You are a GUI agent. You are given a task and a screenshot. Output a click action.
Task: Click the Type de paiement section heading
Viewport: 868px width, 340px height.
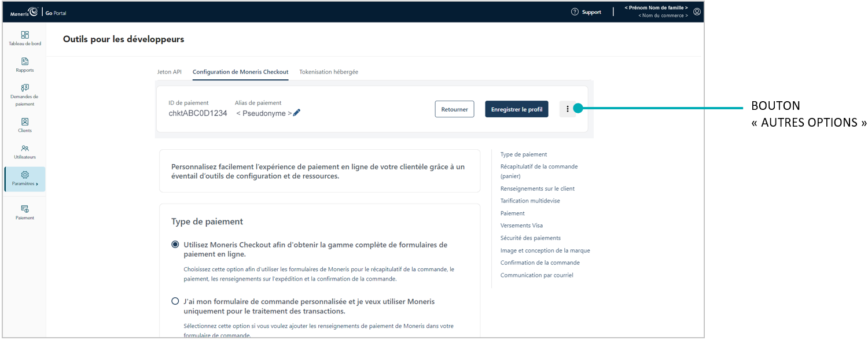click(207, 221)
